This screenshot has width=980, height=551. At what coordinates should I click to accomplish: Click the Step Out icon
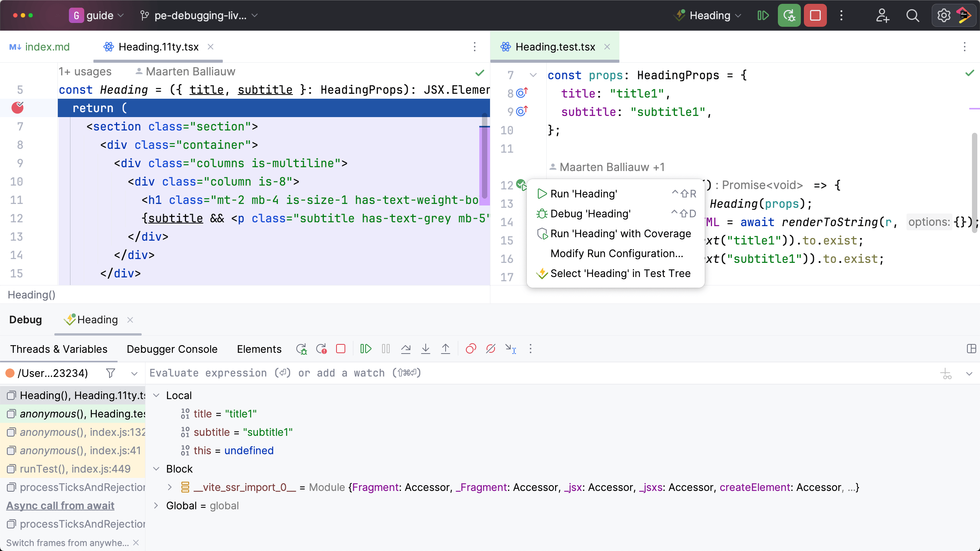(x=446, y=349)
